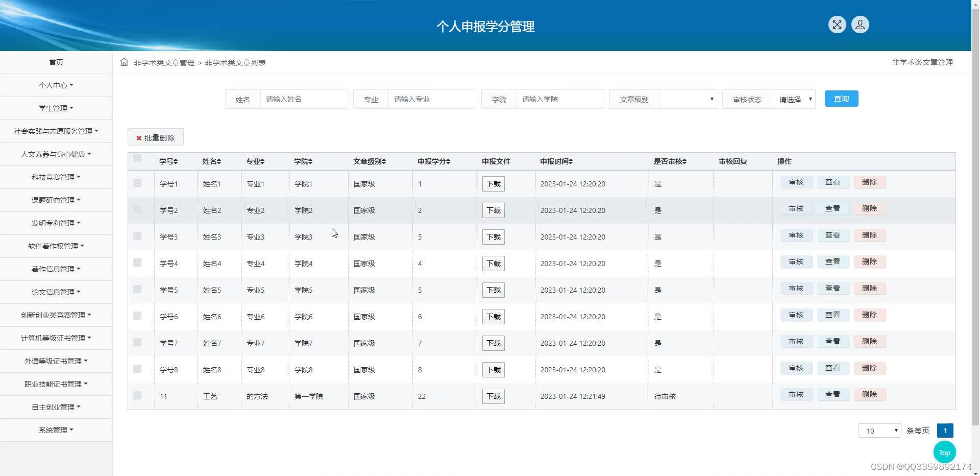
Task: Open 自主创业管理 in sidebar
Action: pyautogui.click(x=56, y=407)
